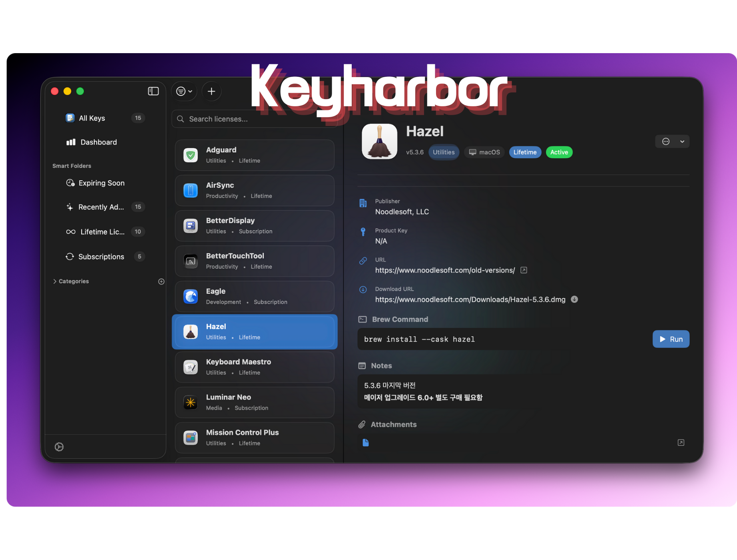Click the large Hazel app icon
737x560 pixels.
point(380,141)
